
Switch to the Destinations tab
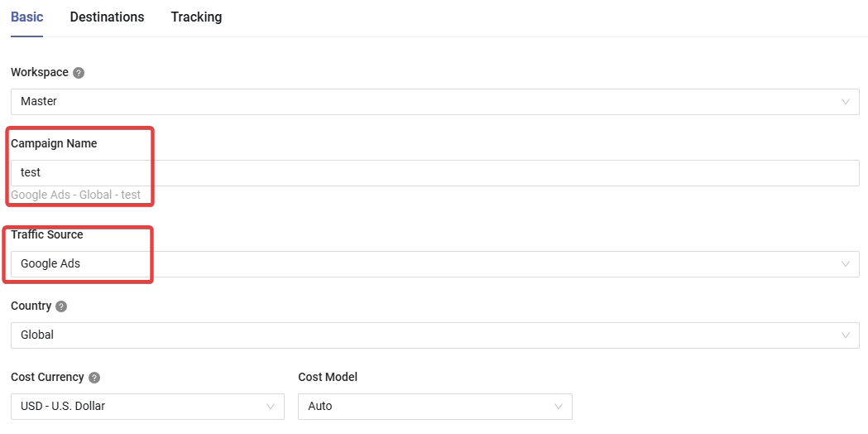[107, 17]
